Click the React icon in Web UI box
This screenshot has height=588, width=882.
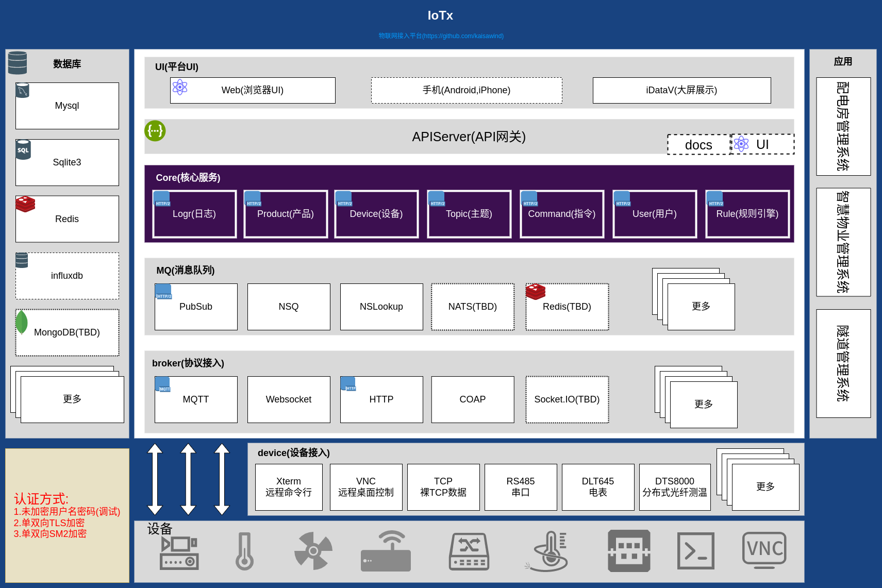click(x=180, y=87)
